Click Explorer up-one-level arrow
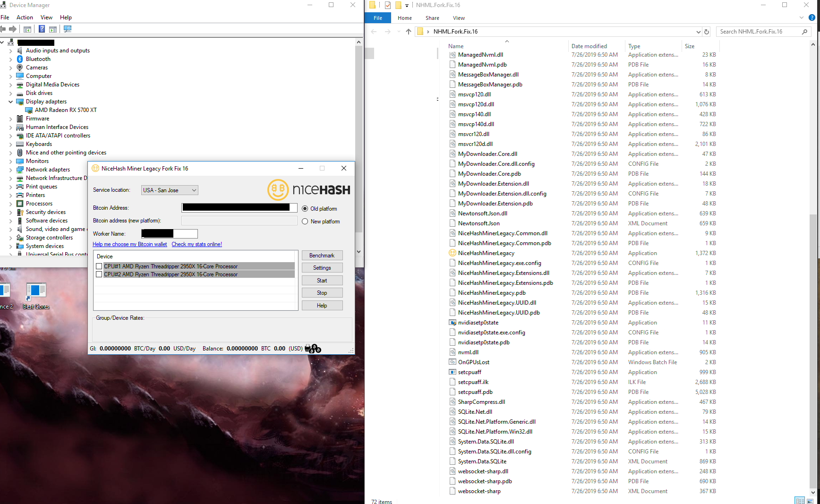 tap(409, 32)
